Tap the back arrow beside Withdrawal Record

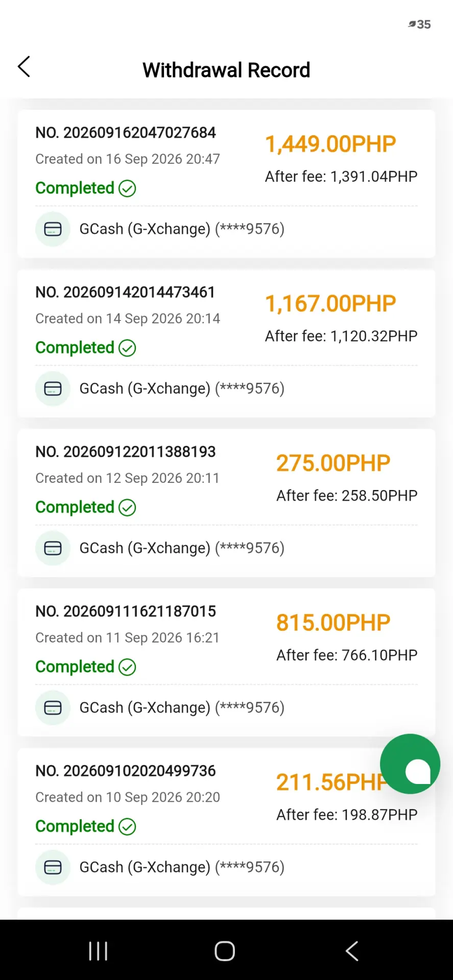coord(24,67)
